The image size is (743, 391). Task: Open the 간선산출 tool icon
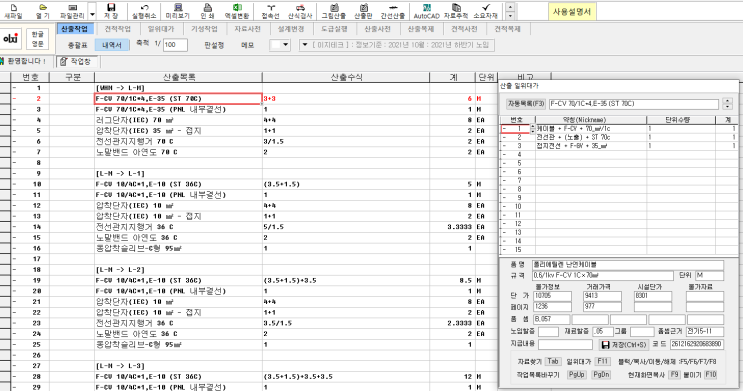pyautogui.click(x=393, y=11)
